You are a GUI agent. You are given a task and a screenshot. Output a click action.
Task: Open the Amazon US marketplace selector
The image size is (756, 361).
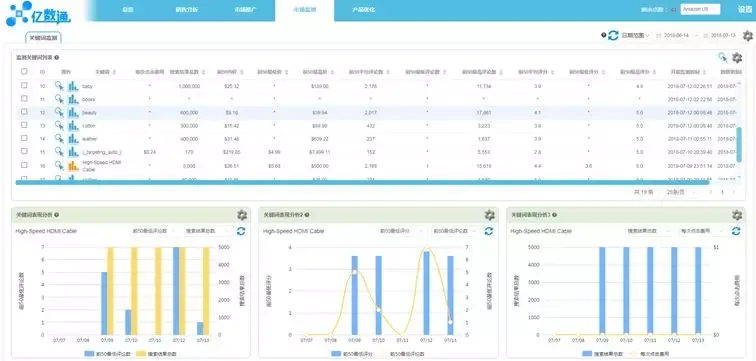[x=700, y=9]
